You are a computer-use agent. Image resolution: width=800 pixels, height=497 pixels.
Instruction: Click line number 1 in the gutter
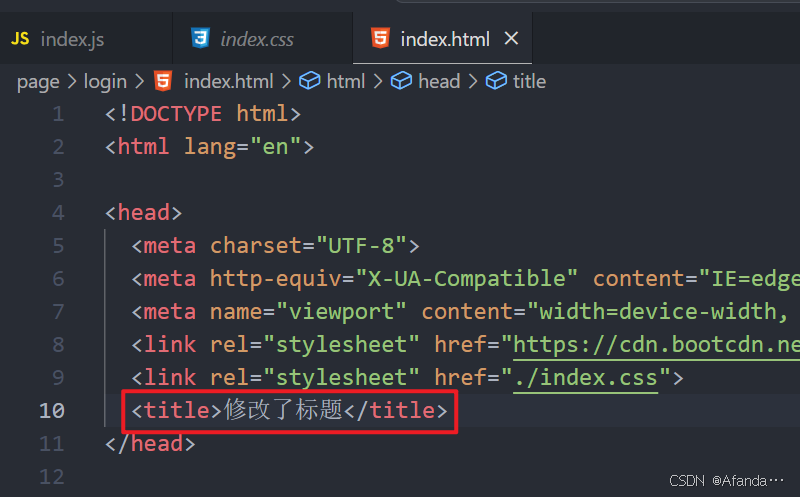[58, 114]
